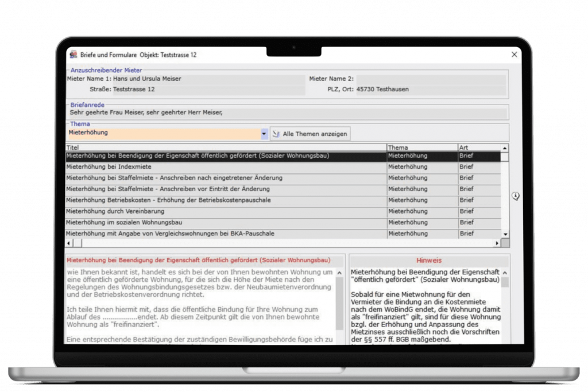Click letter preview scroll up arrow
The width and height of the screenshot is (588, 392).
(x=340, y=273)
